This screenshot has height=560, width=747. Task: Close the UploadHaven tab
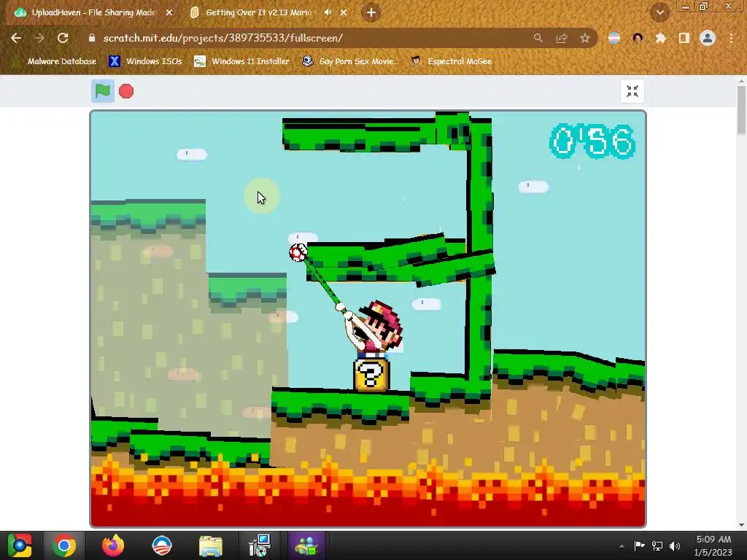pyautogui.click(x=169, y=13)
